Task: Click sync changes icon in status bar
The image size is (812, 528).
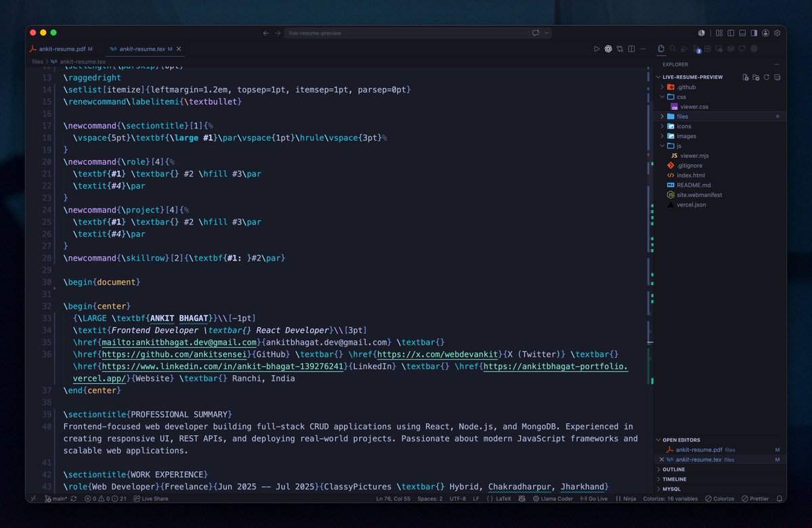Action: (x=74, y=498)
